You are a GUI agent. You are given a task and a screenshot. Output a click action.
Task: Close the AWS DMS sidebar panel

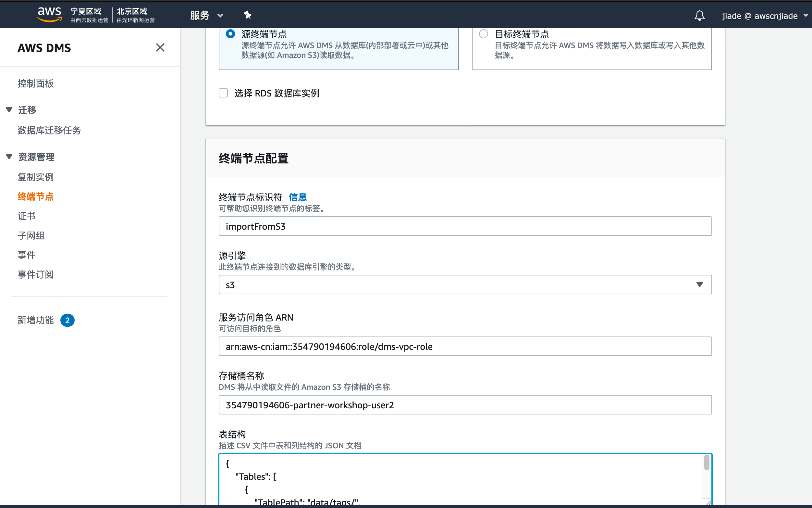(160, 48)
